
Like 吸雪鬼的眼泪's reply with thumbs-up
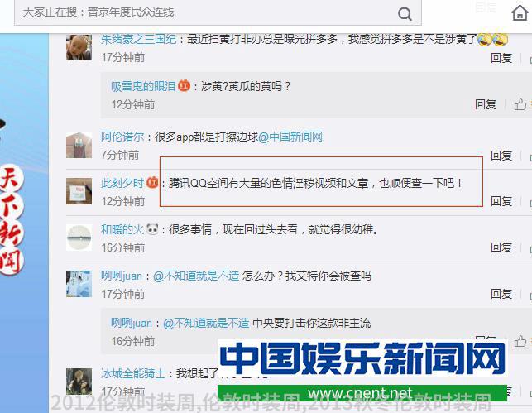click(520, 104)
